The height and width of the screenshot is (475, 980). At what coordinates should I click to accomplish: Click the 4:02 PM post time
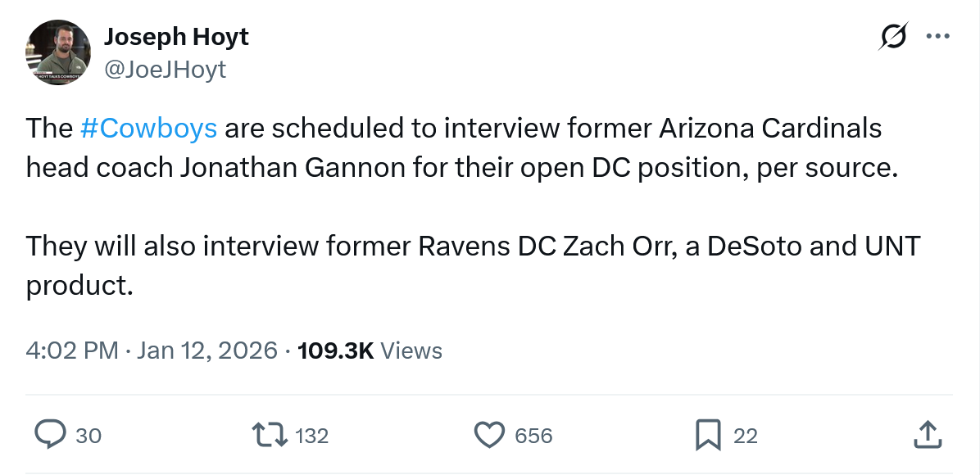(73, 351)
